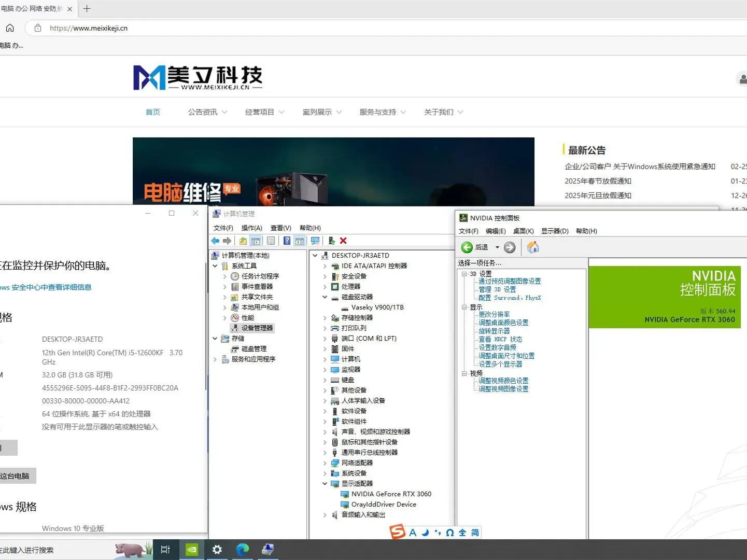Open the 经营项目 navigation dropdown
The height and width of the screenshot is (560, 747).
[264, 112]
